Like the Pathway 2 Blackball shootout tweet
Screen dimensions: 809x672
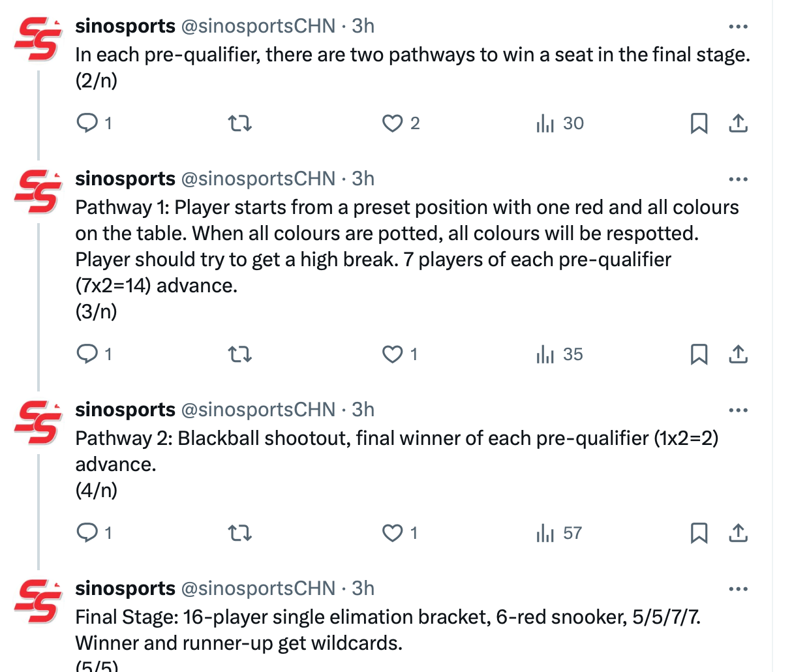[392, 533]
